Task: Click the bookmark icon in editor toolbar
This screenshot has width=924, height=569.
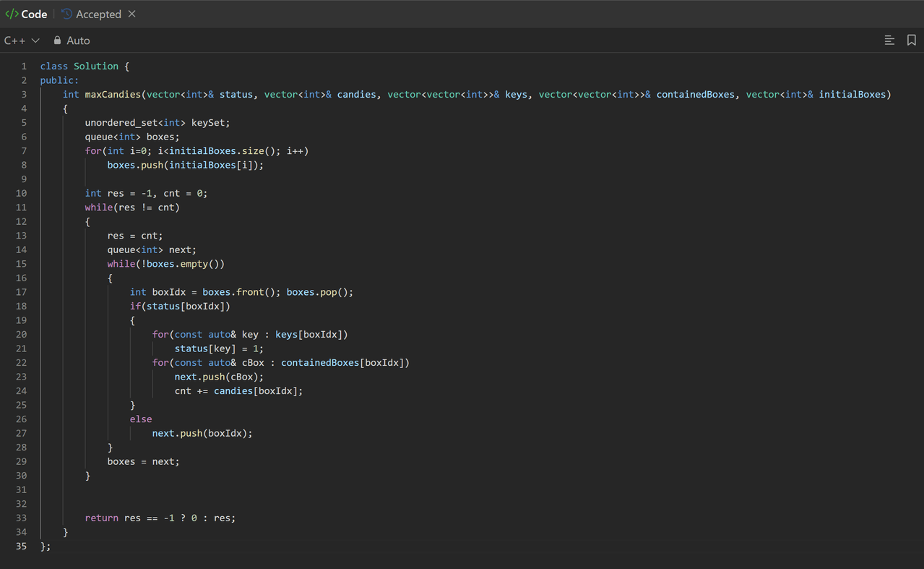Action: point(911,40)
